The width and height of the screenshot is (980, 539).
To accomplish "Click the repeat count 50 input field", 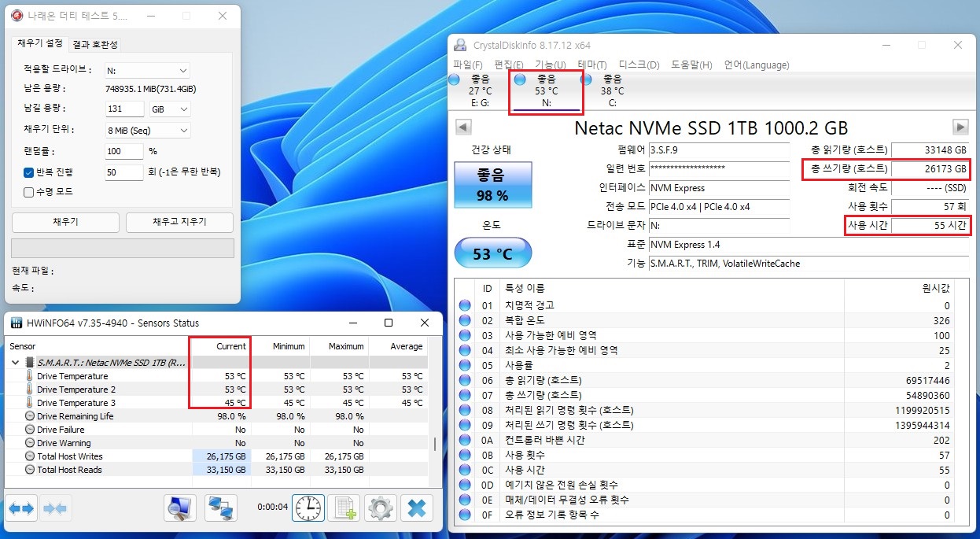I will (x=124, y=172).
